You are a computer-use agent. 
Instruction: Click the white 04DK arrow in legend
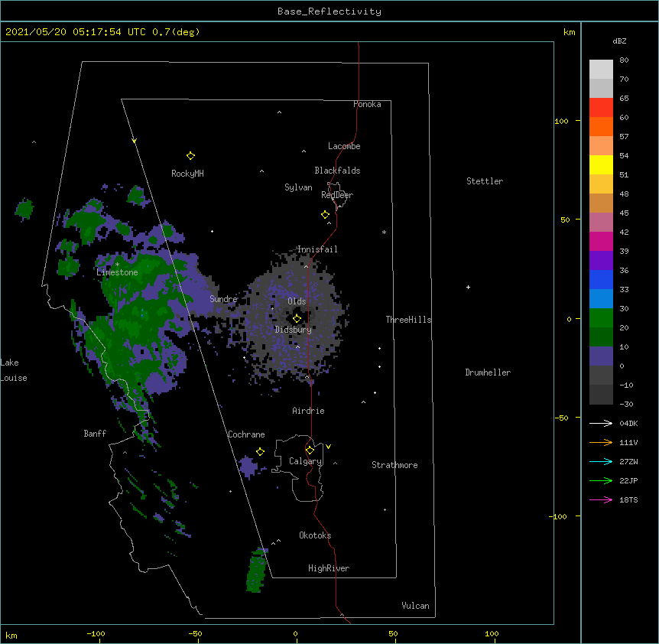[601, 423]
